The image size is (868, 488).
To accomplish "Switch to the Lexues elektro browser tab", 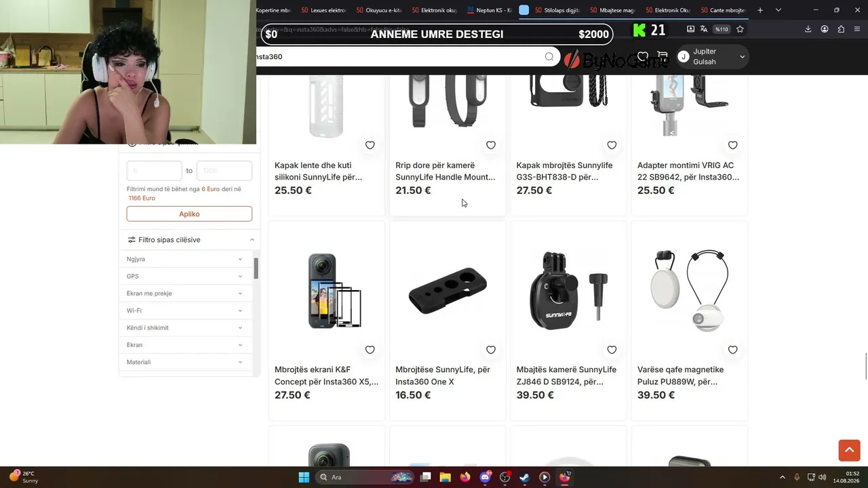I will pyautogui.click(x=323, y=10).
